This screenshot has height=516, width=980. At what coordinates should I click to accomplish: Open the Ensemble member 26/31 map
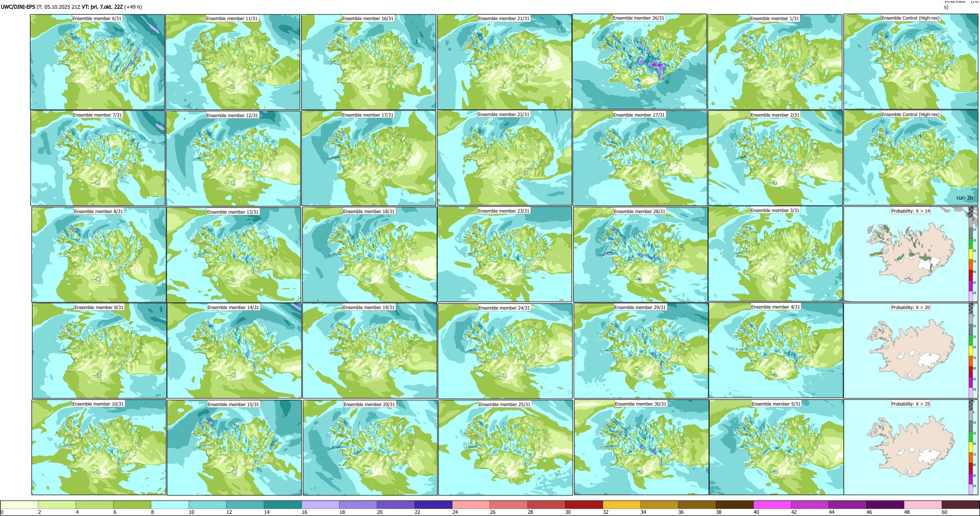(x=640, y=61)
